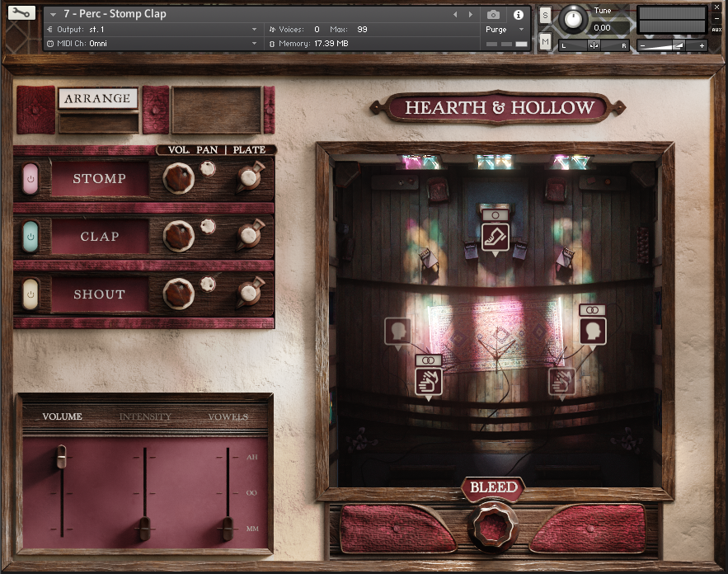Expand the instrument name dropdown arrow
The image size is (728, 574).
point(53,14)
